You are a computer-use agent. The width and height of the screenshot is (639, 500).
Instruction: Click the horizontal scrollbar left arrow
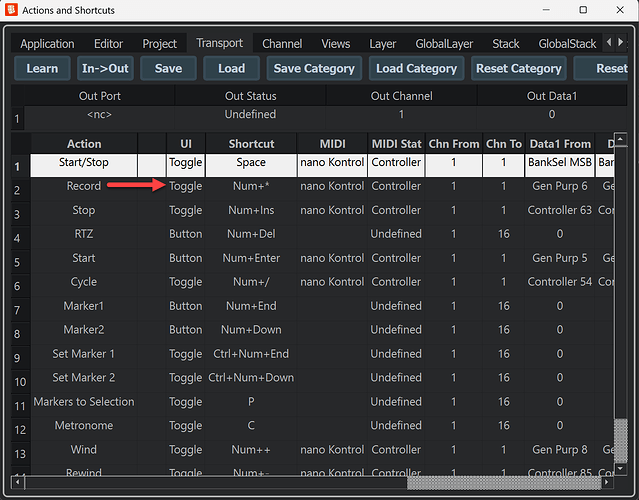coord(17,482)
